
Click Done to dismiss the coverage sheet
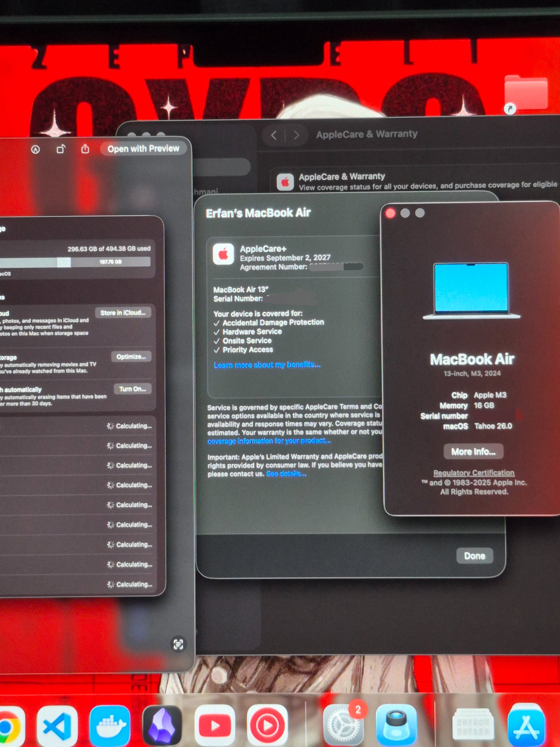[x=475, y=556]
